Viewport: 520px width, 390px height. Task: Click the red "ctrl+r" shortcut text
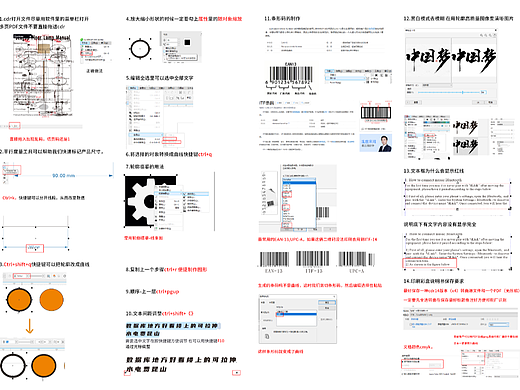pyautogui.click(x=171, y=269)
